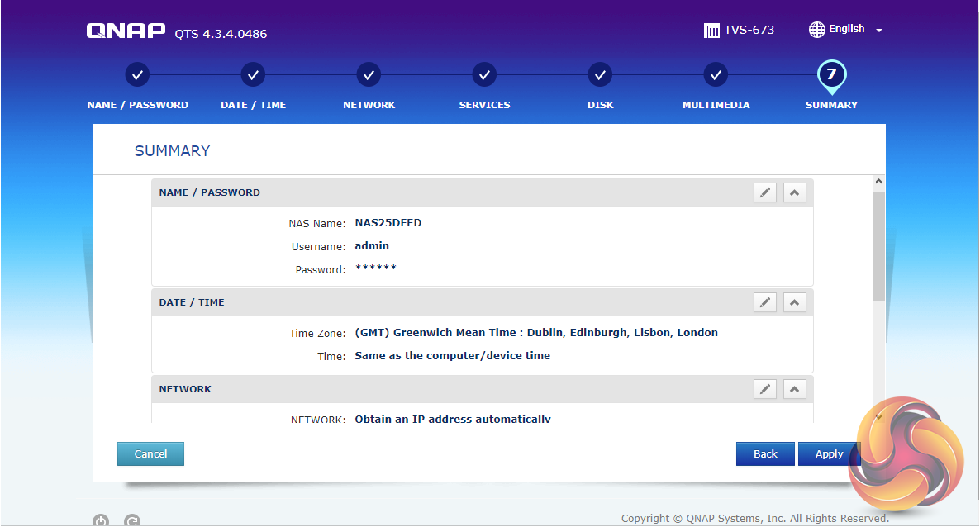This screenshot has width=980, height=527.
Task: Go to NETWORK step checkmark
Action: pyautogui.click(x=369, y=75)
